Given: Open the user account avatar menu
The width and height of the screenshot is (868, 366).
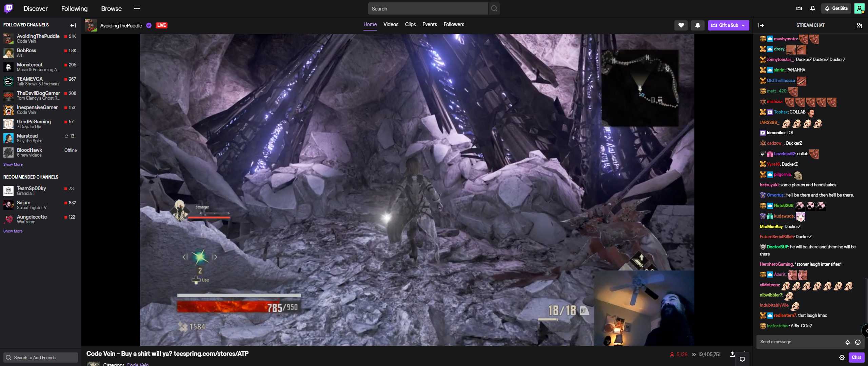Looking at the screenshot, I should tap(859, 8).
